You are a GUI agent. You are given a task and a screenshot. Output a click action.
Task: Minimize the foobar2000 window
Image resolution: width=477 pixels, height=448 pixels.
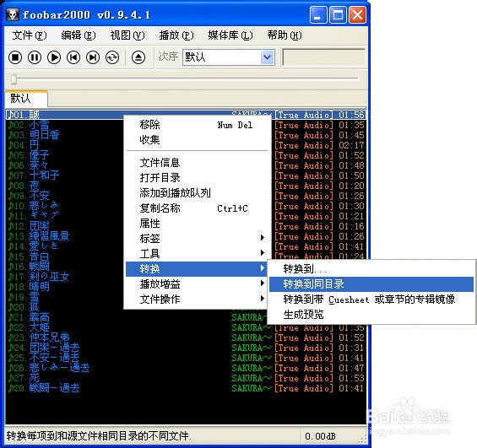pyautogui.click(x=318, y=14)
